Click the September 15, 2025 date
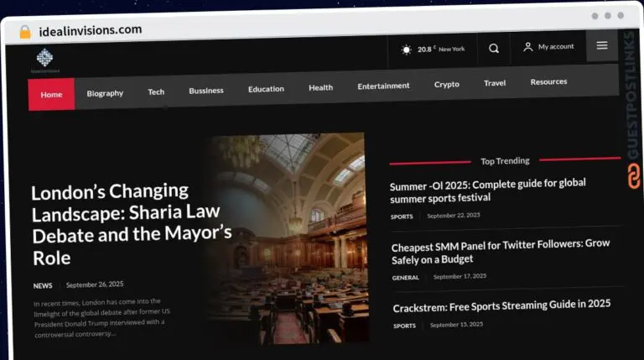 pyautogui.click(x=456, y=325)
